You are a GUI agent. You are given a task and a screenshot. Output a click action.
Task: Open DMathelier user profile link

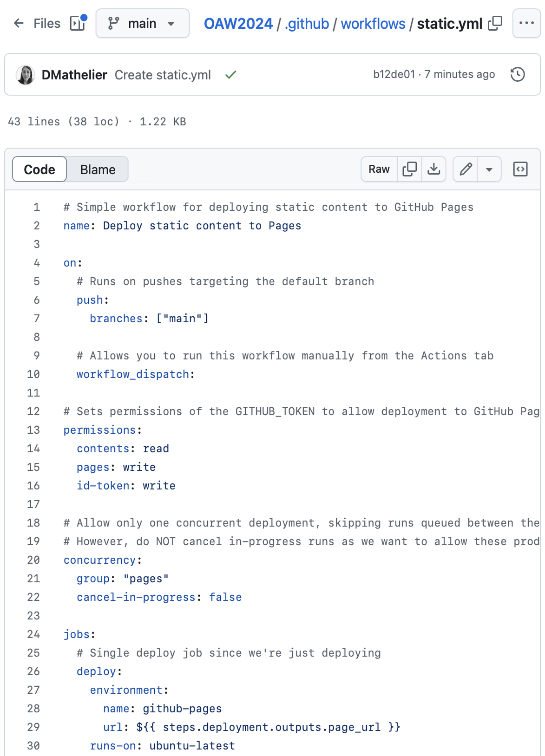tap(74, 75)
